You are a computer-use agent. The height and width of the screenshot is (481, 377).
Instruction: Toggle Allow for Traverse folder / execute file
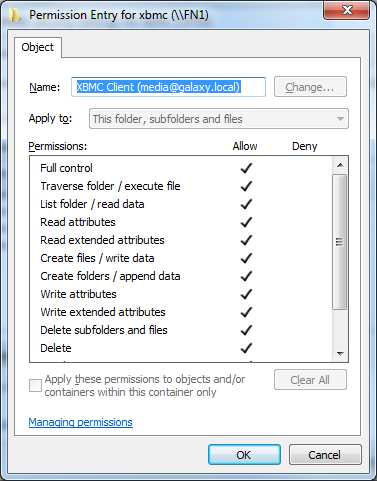click(x=246, y=186)
